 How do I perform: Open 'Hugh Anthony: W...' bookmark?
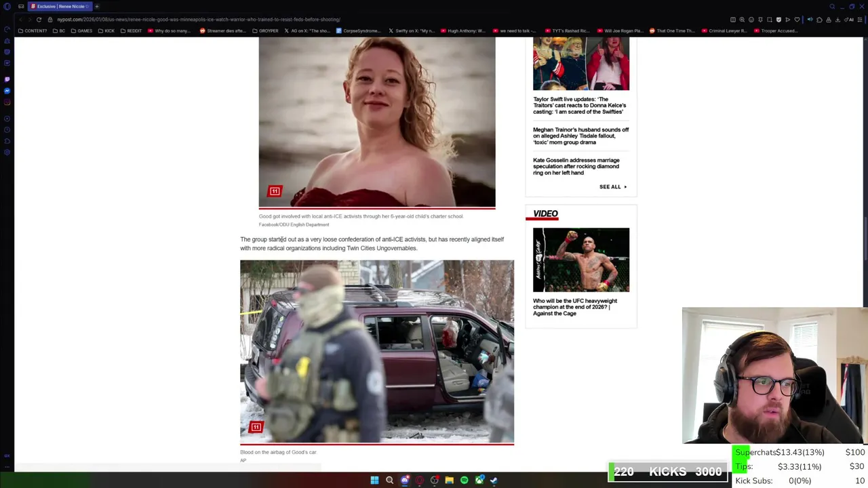463,30
